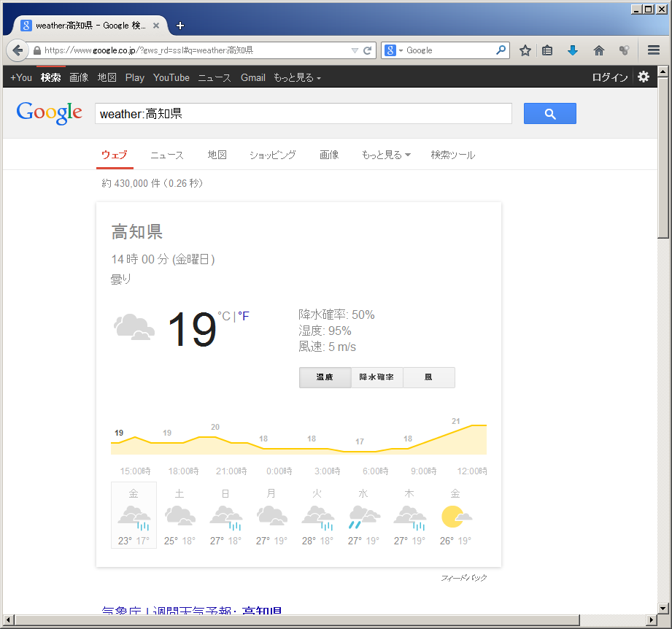Open a new tab with plus button
Viewport: 672px width, 629px height.
[180, 26]
